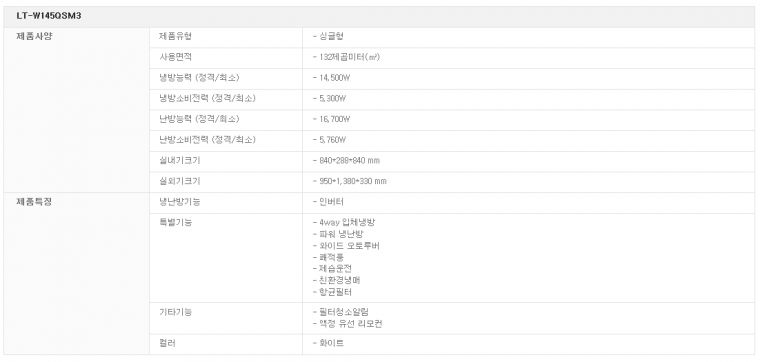The image size is (760, 362).
Task: Click the 14,500W cooling capacity value
Action: pyautogui.click(x=332, y=78)
